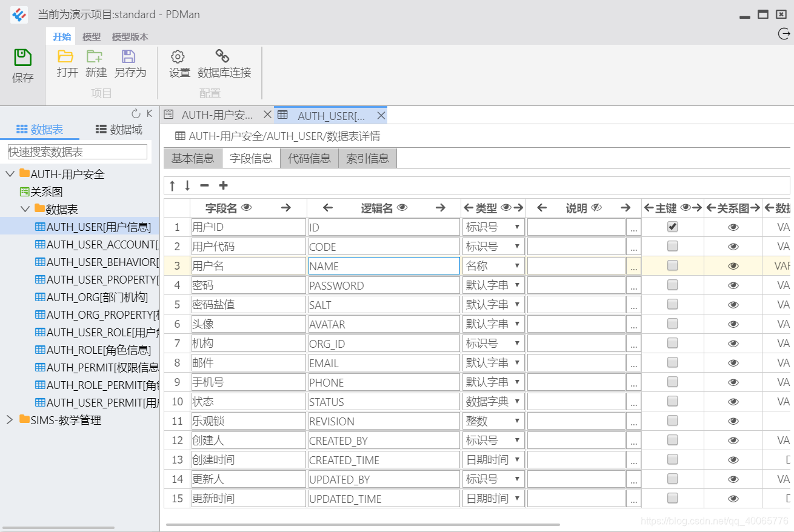Switch to the 模型版本 ribbon tab
The image size is (794, 532).
(x=130, y=37)
